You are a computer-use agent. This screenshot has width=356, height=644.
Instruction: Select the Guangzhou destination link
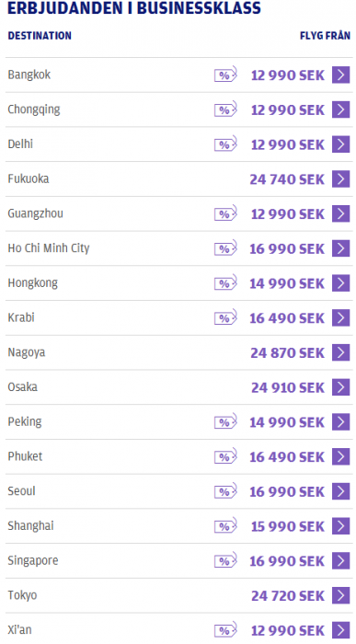pos(35,213)
